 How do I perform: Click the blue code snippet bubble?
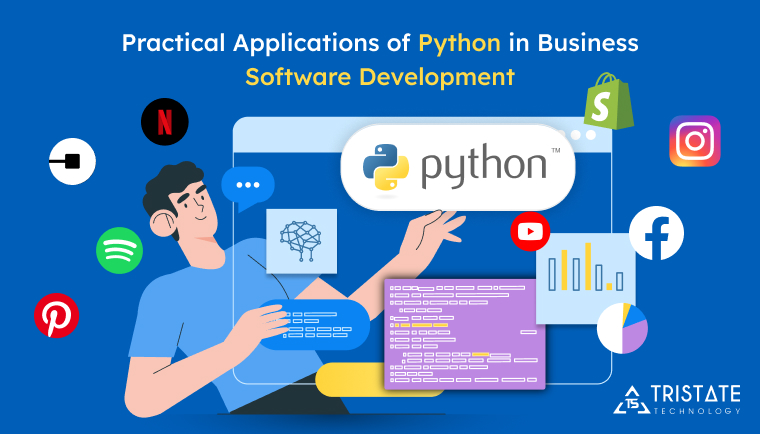pyautogui.click(x=314, y=324)
